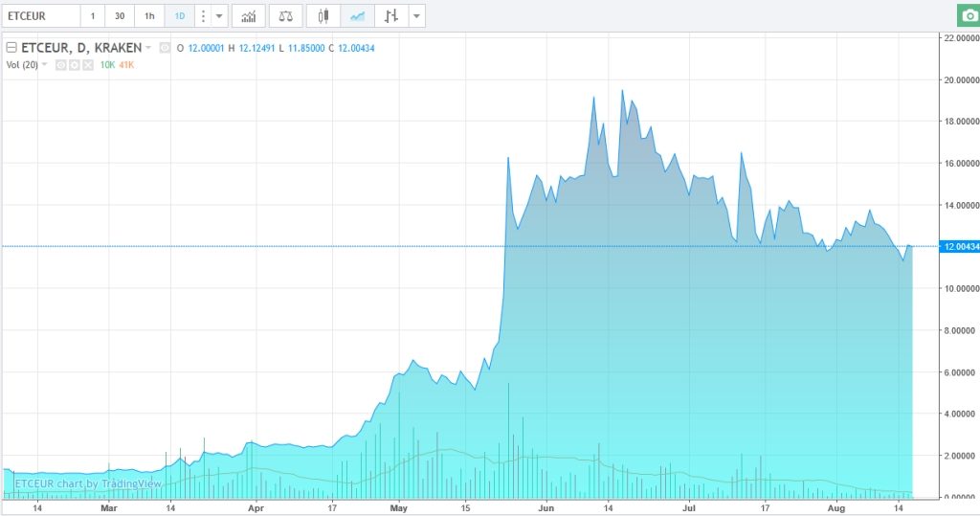The width and height of the screenshot is (980, 516).
Task: Collapse the ETCEUR legend box
Action: [x=11, y=48]
